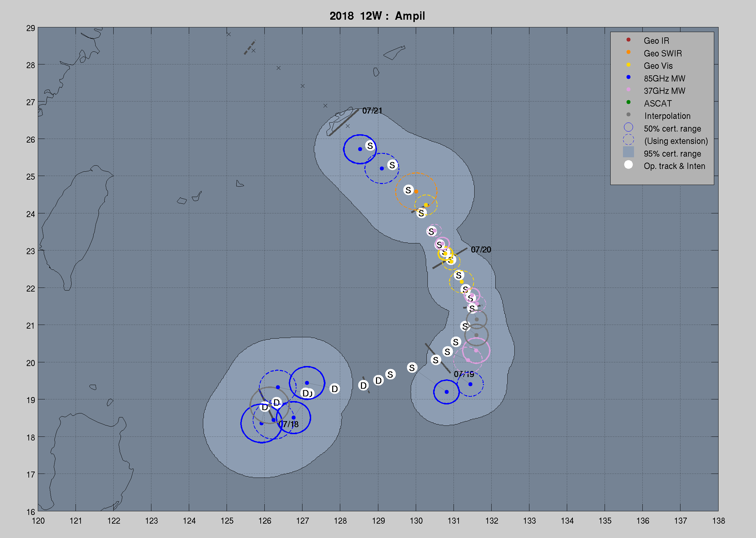Viewport: 756px width, 538px height.
Task: Click the solid 50% cert. range legend circle
Action: tap(628, 127)
